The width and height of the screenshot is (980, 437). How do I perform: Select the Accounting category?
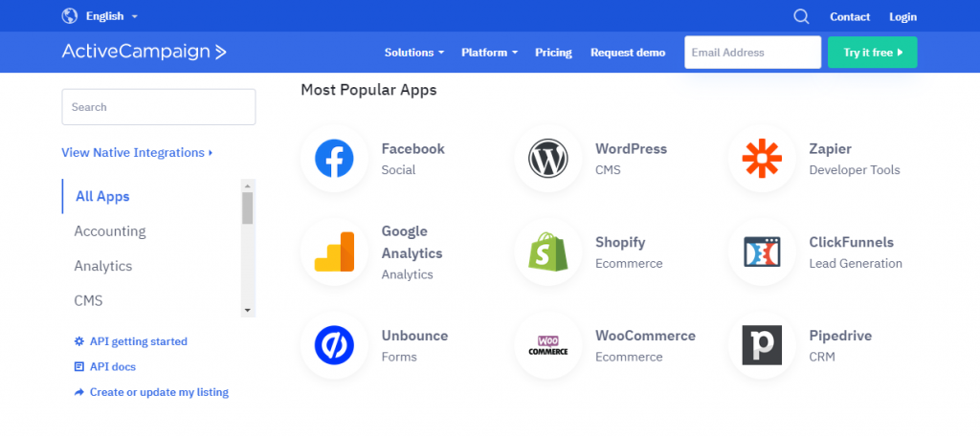110,231
